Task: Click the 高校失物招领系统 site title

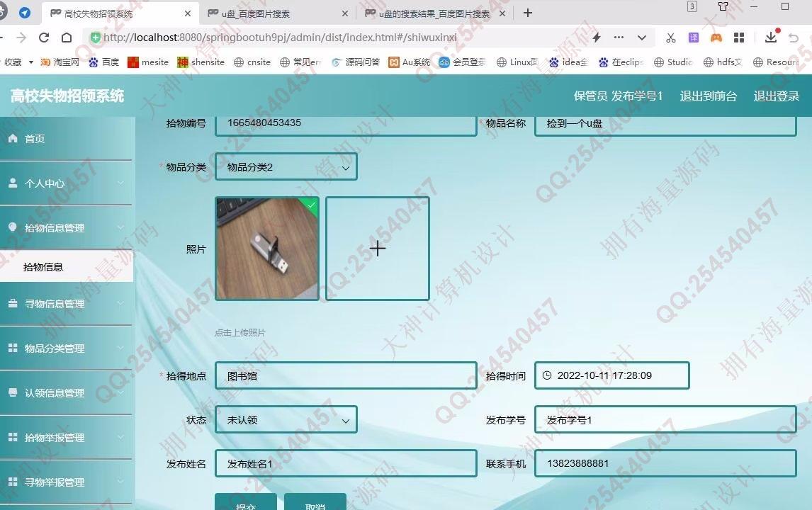Action: point(67,96)
